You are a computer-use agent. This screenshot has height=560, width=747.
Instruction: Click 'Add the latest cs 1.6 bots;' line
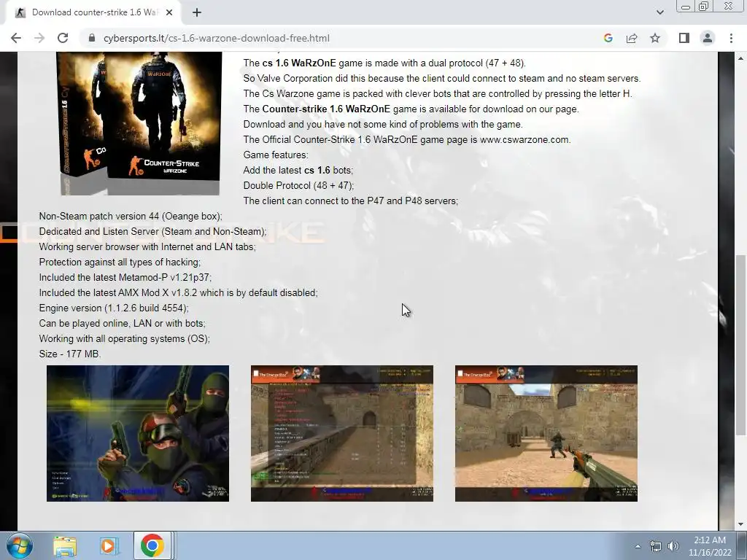(298, 170)
